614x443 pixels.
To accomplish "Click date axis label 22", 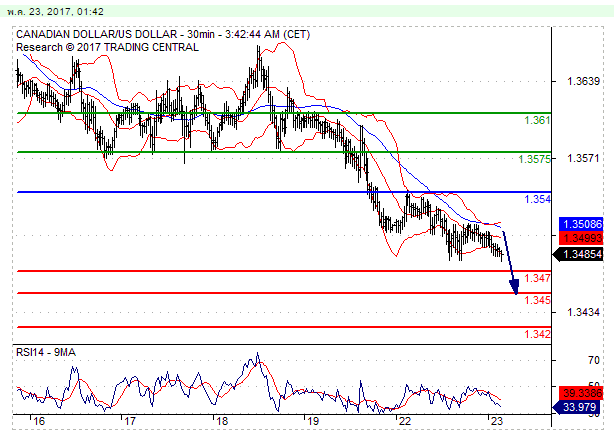I will 405,421.
